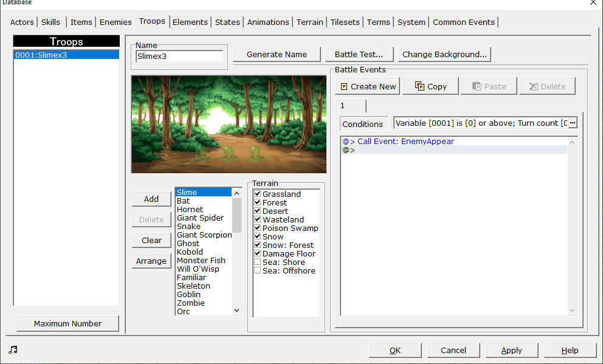Click the Delete battle event button
Viewport: 603px width, 364px height.
547,86
